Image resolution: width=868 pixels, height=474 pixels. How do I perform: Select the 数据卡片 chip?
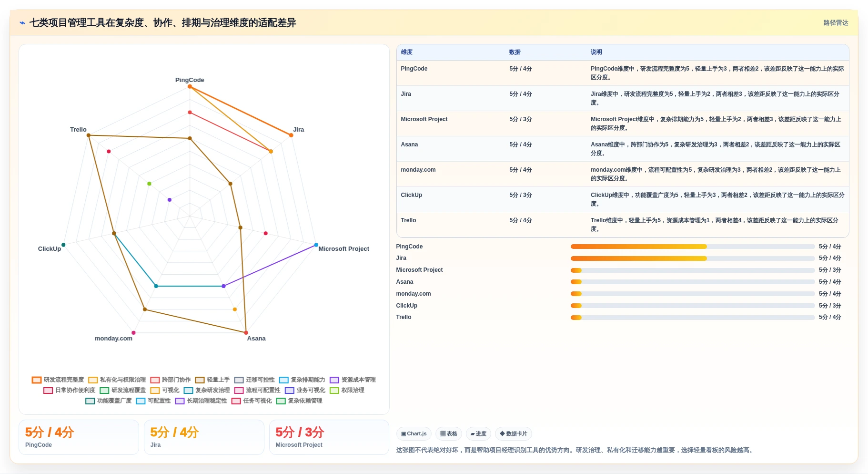coord(514,434)
